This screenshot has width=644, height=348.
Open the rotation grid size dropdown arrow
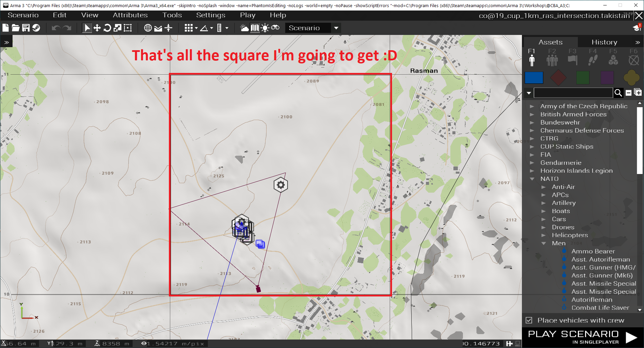click(x=211, y=28)
